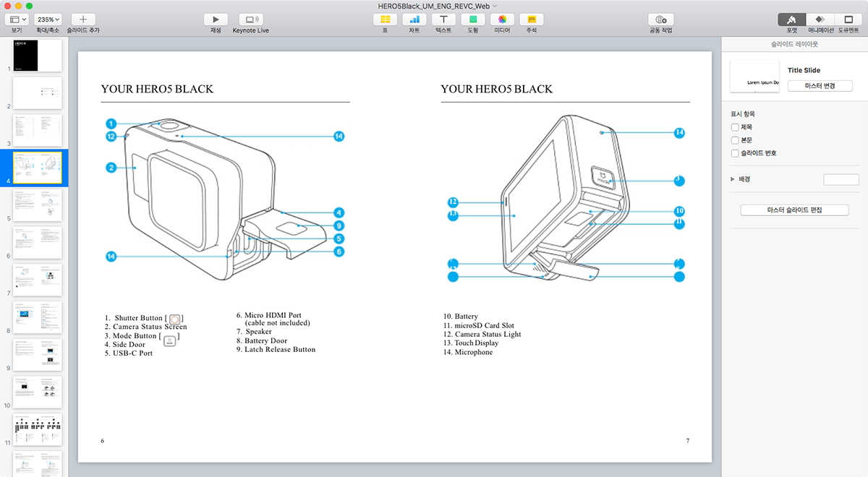Insert a shape using the 도형 icon
This screenshot has width=868, height=477.
[472, 19]
